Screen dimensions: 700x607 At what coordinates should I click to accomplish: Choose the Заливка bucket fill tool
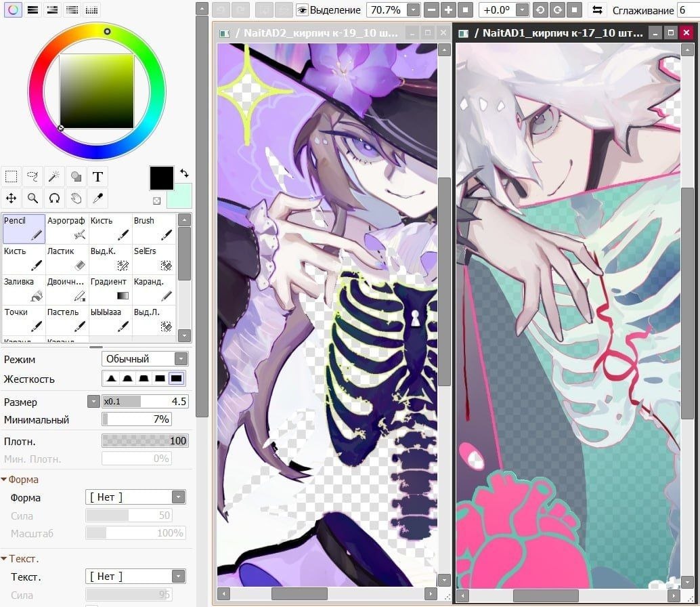23,290
